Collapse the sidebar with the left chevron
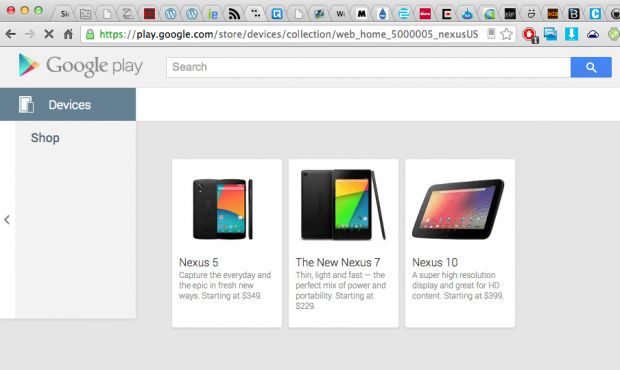Viewport: 620px width, 370px height. (7, 220)
